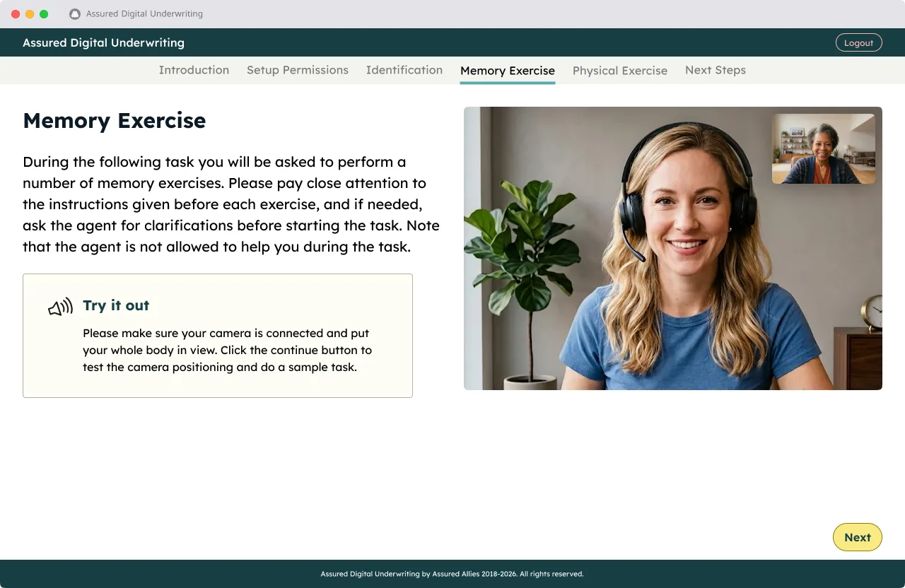The width and height of the screenshot is (905, 588).
Task: Click the Memory Exercise page heading
Action: pos(115,121)
